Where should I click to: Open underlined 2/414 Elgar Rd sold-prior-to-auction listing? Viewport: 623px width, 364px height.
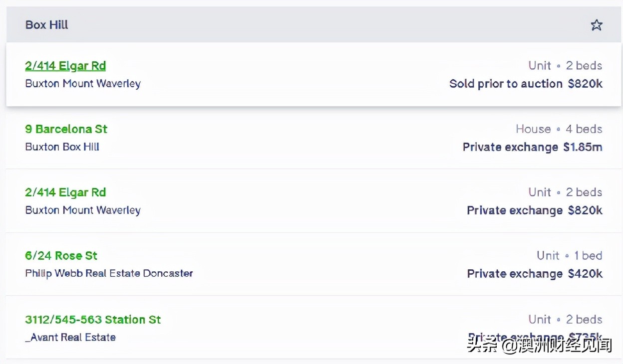tap(65, 66)
